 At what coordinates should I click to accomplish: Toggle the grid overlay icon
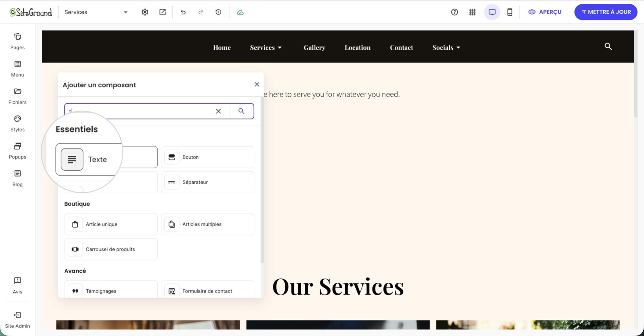(472, 12)
